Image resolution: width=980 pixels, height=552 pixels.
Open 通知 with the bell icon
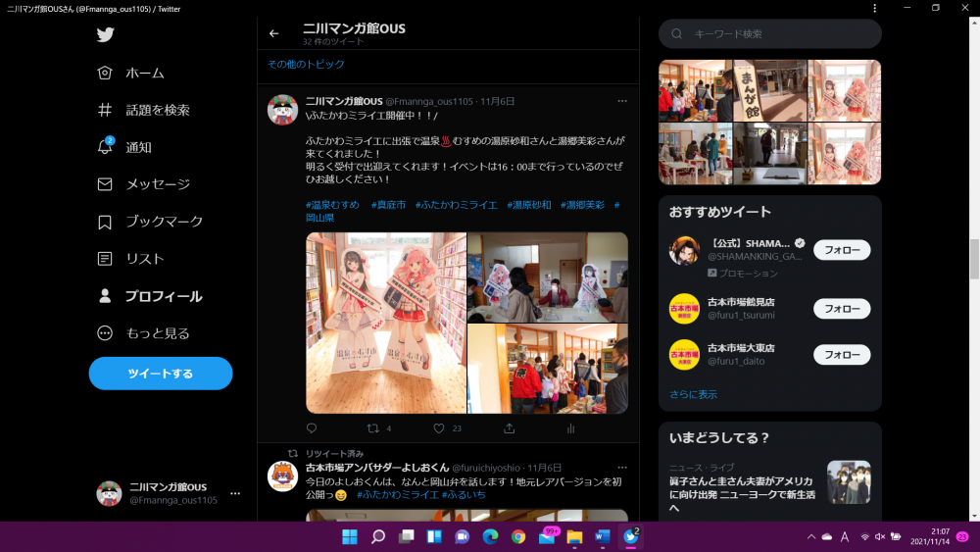124,147
